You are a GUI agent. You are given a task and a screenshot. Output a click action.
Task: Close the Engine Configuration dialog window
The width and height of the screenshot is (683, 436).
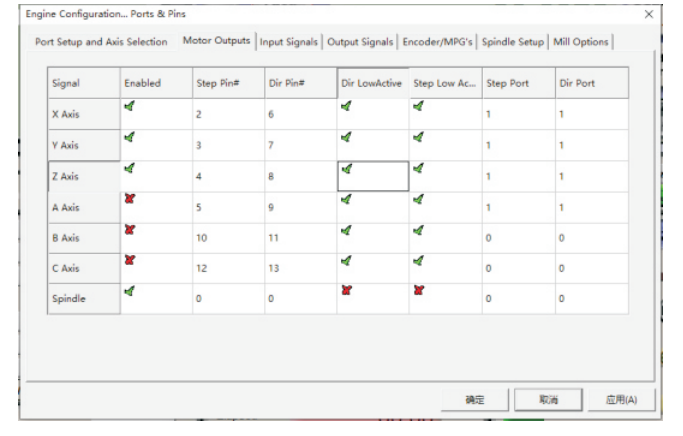648,14
